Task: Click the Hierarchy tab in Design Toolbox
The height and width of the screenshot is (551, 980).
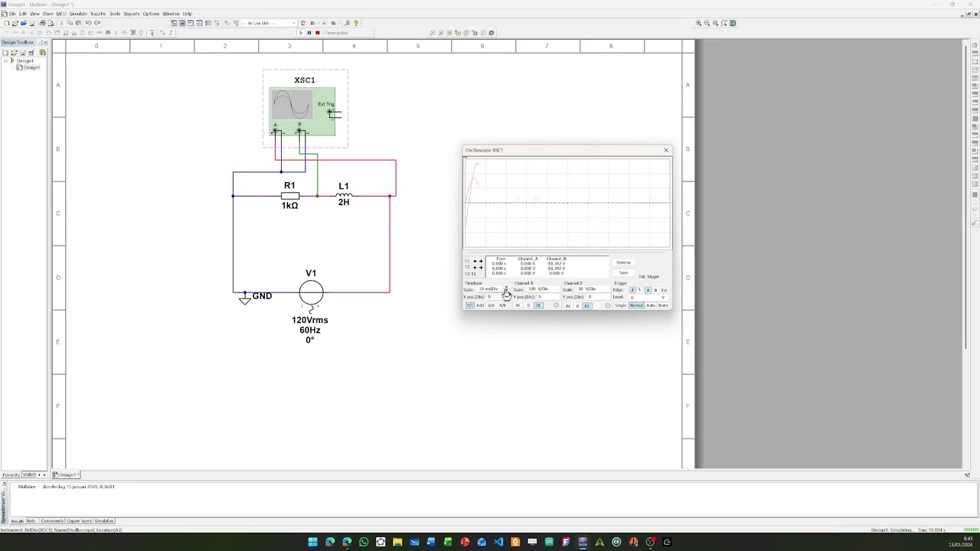Action: [x=11, y=475]
